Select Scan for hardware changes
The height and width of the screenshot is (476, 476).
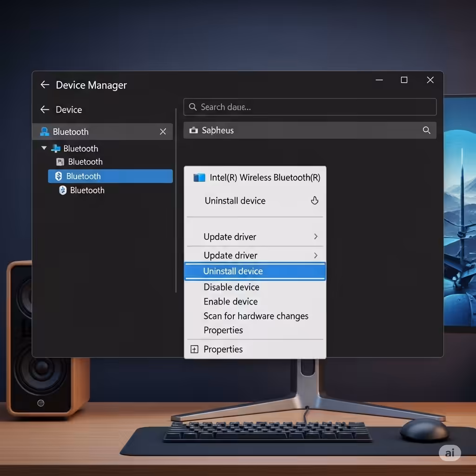click(256, 316)
